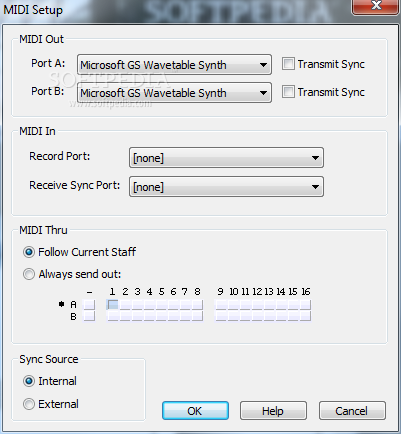Viewport: 401px width, 434px height.
Task: Open the Port B MIDI output dropdown
Action: pos(174,93)
